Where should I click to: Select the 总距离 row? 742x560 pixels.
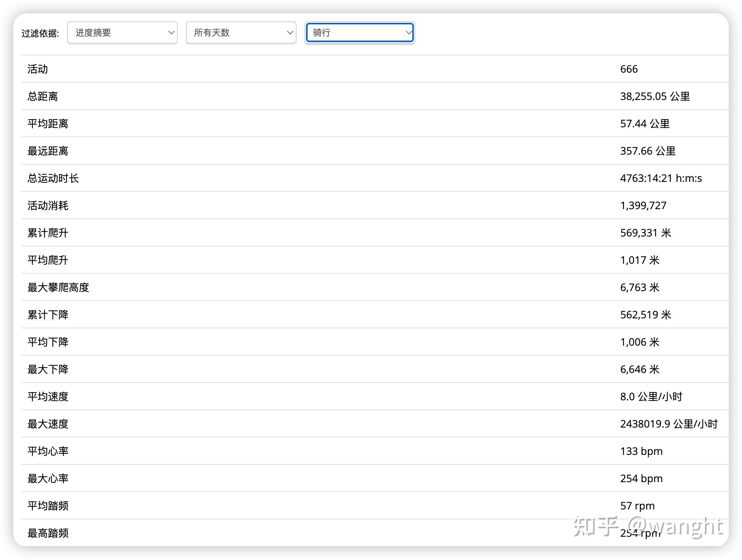pyautogui.click(x=43, y=96)
